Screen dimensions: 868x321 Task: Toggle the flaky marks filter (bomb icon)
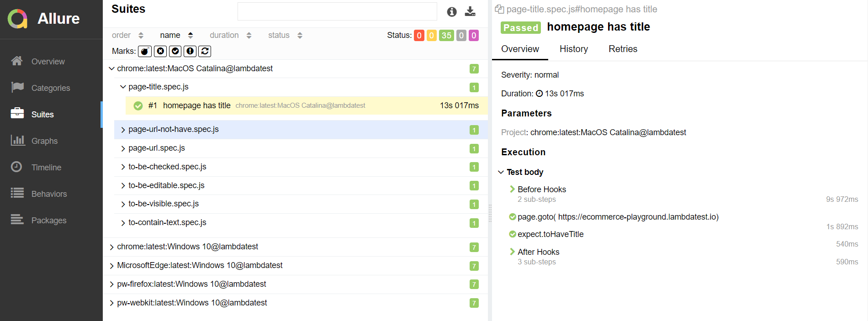[145, 51]
